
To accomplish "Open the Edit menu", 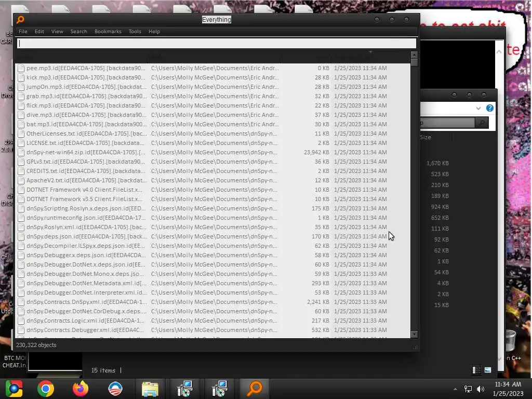I will pyautogui.click(x=39, y=32).
